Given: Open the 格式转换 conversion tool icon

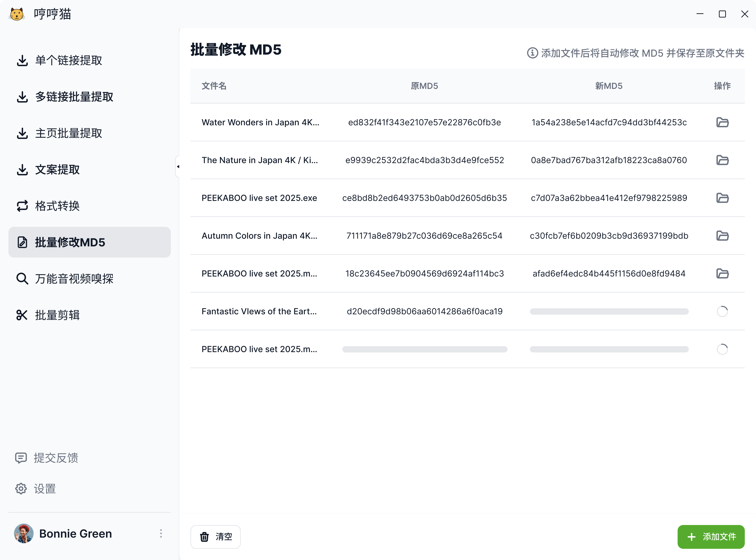Looking at the screenshot, I should tap(22, 206).
